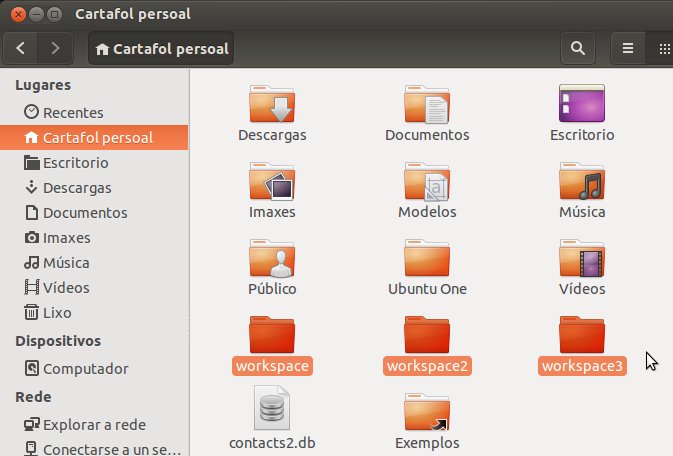Select Computador under Dispositivos

94,368
